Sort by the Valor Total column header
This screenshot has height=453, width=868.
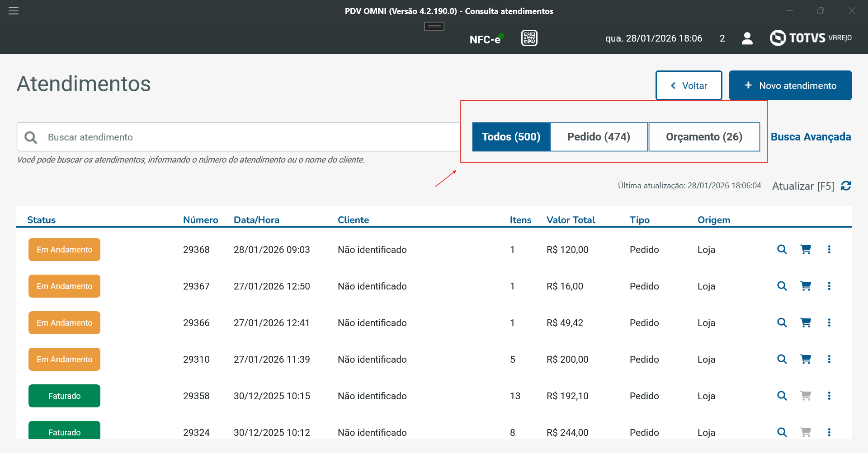coord(571,220)
